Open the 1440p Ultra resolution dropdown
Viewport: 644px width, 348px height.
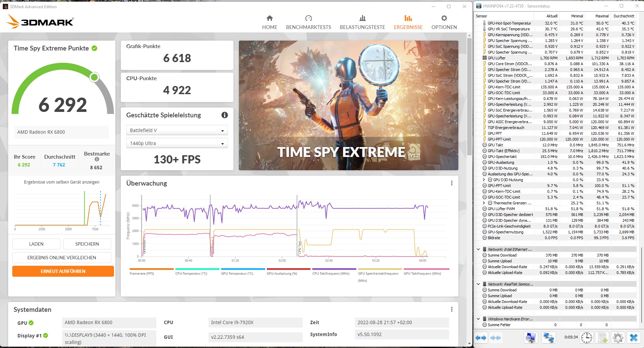coord(177,143)
